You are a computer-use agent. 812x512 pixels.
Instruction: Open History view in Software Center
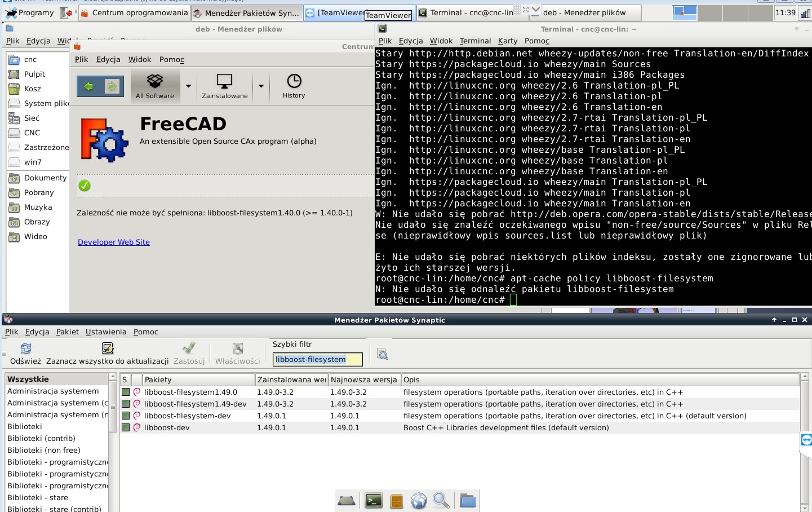(294, 86)
